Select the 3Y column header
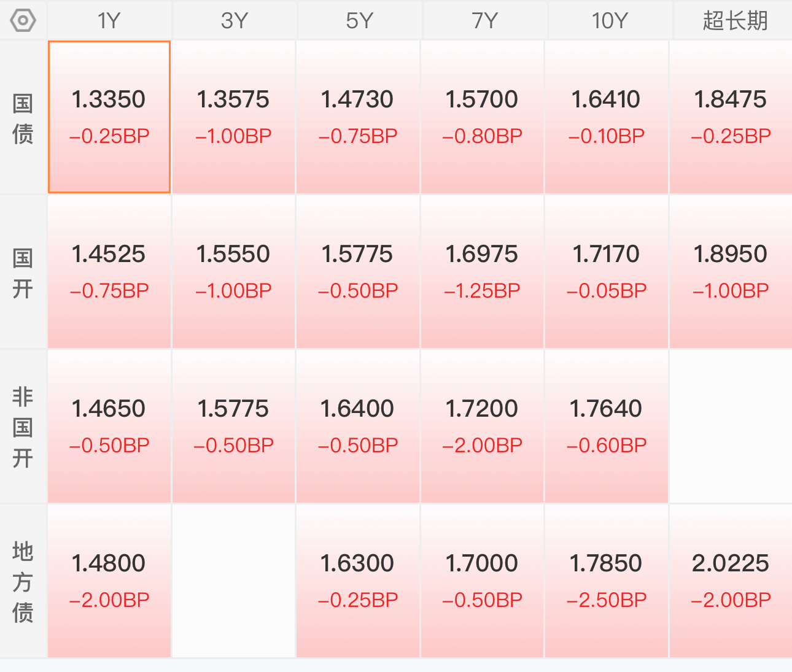Image resolution: width=792 pixels, height=672 pixels. [x=235, y=20]
